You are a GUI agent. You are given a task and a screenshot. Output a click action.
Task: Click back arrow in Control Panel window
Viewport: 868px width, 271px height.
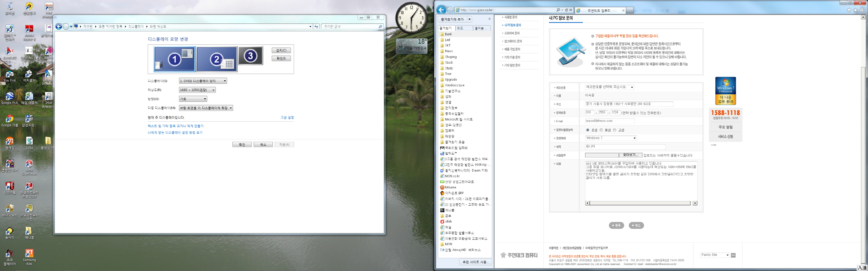59,27
